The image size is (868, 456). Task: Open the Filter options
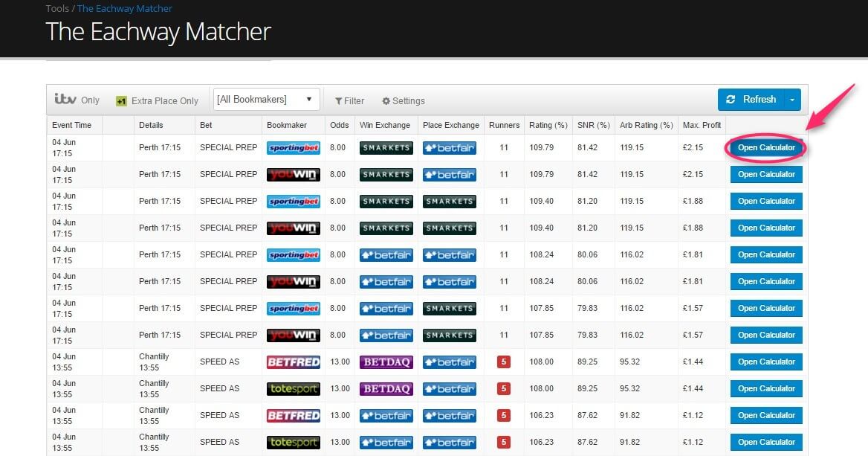click(349, 101)
